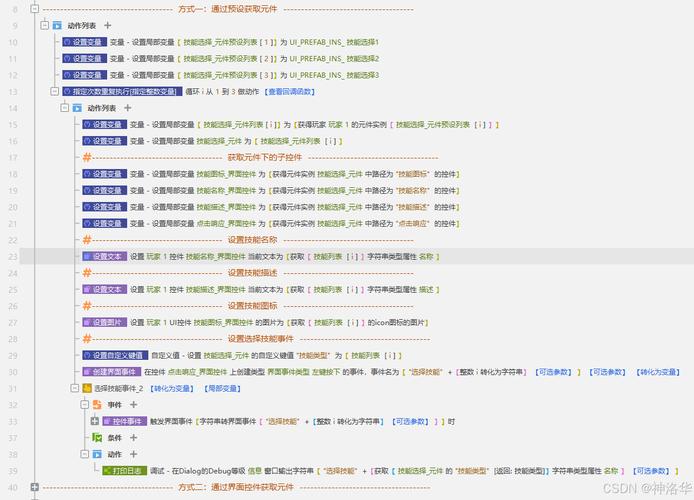Select the 设置变量 tag on line 11
This screenshot has width=694, height=500.
[85, 58]
